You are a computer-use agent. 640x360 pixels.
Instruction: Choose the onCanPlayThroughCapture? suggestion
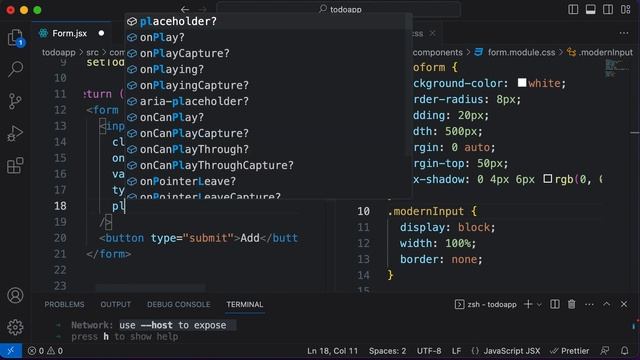tap(267, 165)
